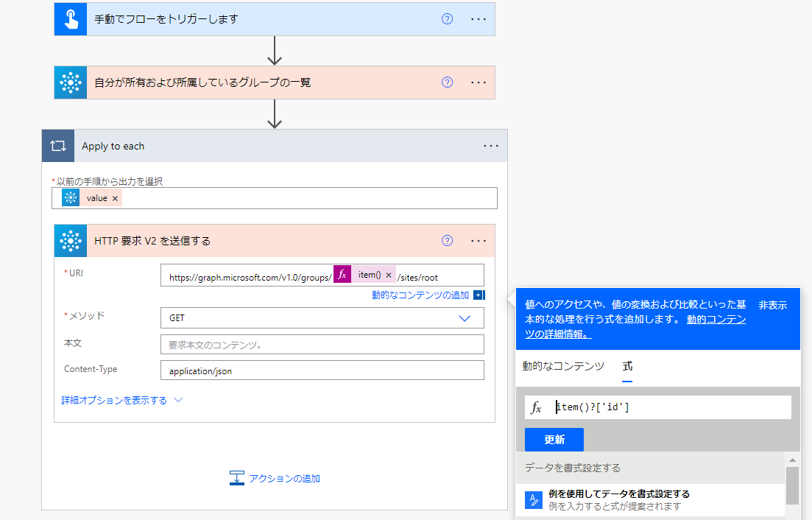Viewport: 812px width, 520px height.
Task: Click the manual trigger hand icon
Action: [x=71, y=19]
